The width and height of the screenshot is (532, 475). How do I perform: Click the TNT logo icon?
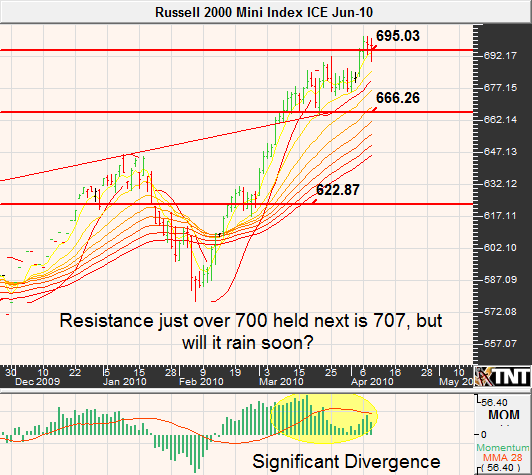pyautogui.click(x=502, y=377)
